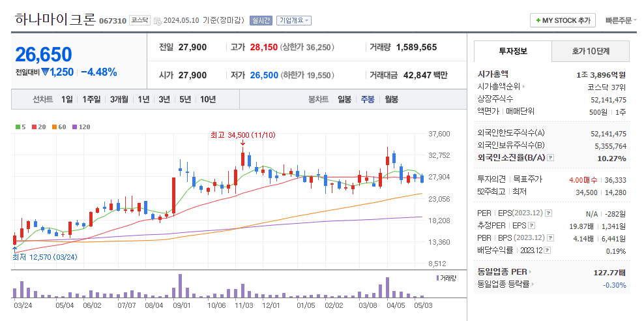
Task: Click the 코스닥 37위 ranking value
Action: (607, 87)
